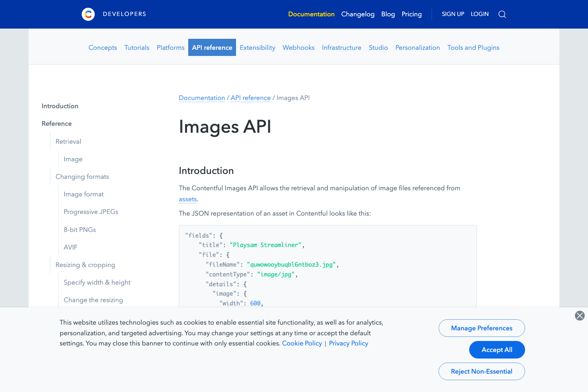The width and height of the screenshot is (588, 392).
Task: Open Manage Preferences for cookies
Action: point(481,328)
